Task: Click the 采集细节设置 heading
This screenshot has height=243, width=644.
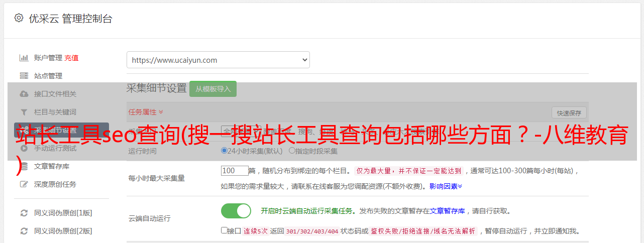Action: (x=157, y=88)
